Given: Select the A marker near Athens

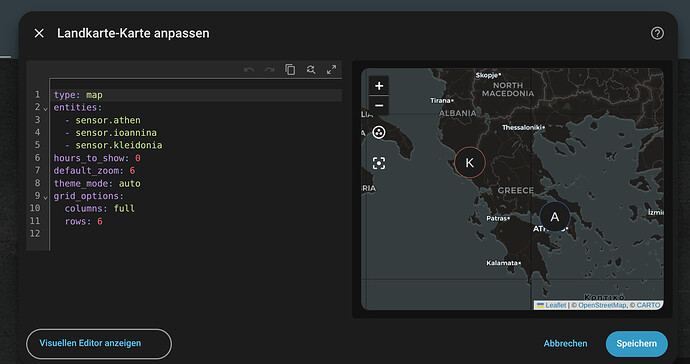Looking at the screenshot, I should click(554, 217).
